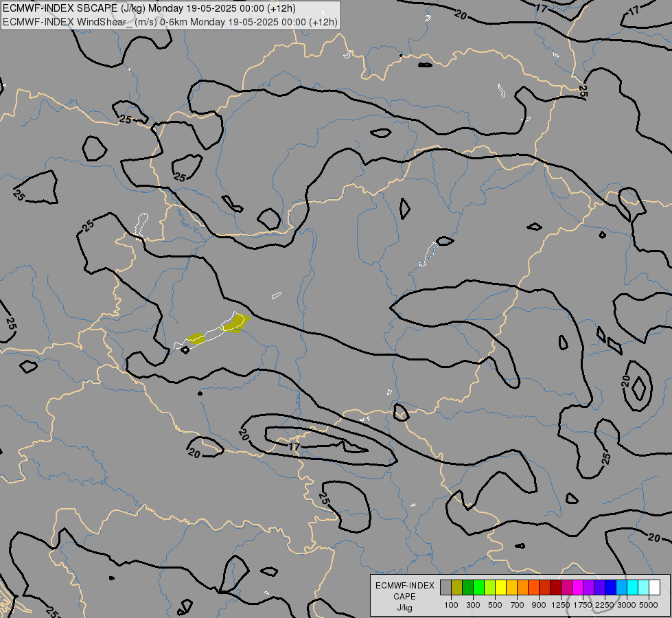
Task: Click the 100 legend value
Action: 451,605
